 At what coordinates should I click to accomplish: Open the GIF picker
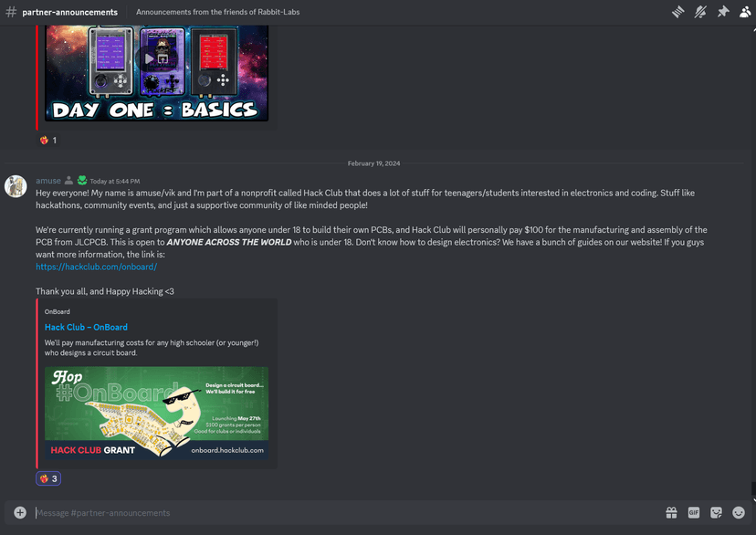pos(694,512)
